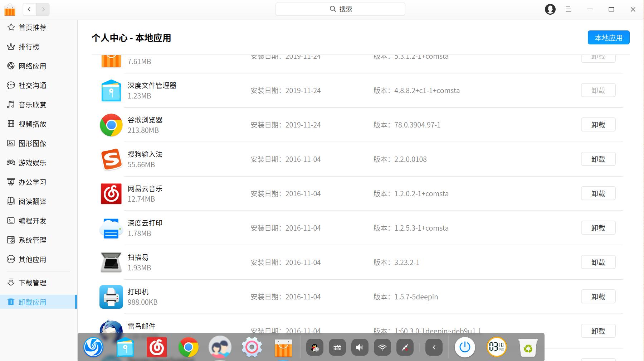
Task: Open the 系统管理 category
Action: click(32, 240)
